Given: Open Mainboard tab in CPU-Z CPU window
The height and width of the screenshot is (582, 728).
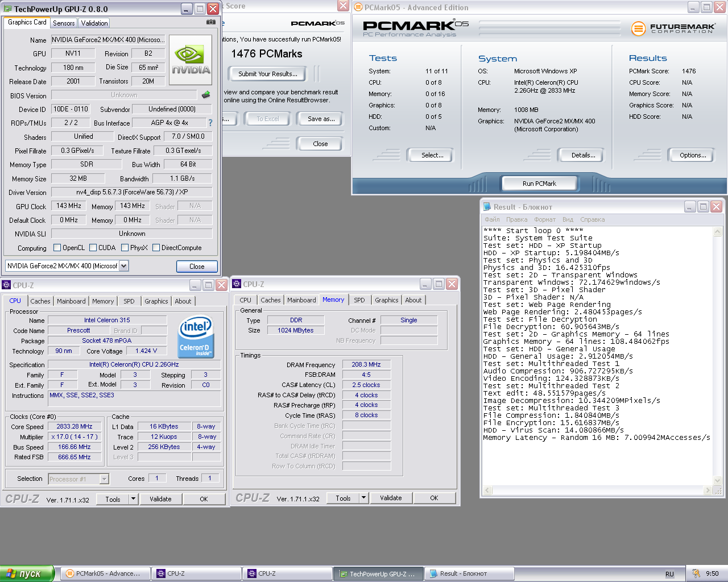Looking at the screenshot, I should [71, 301].
